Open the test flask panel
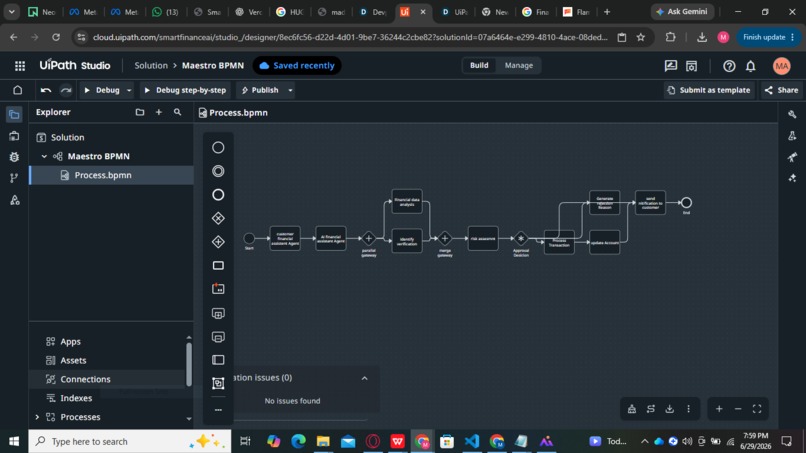 792,136
